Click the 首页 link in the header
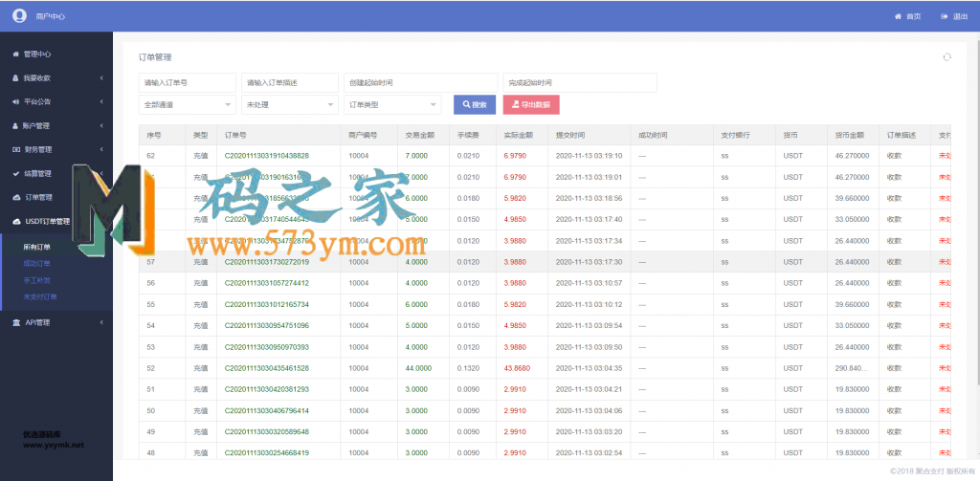The image size is (980, 481). [913, 17]
